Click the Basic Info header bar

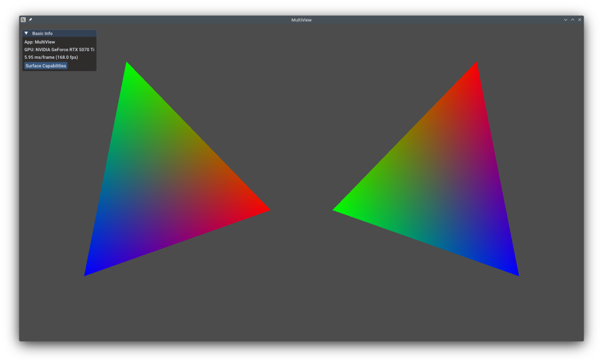pyautogui.click(x=59, y=34)
